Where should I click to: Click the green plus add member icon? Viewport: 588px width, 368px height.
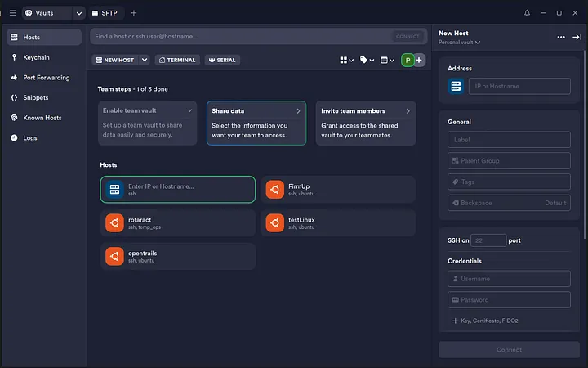click(x=419, y=60)
